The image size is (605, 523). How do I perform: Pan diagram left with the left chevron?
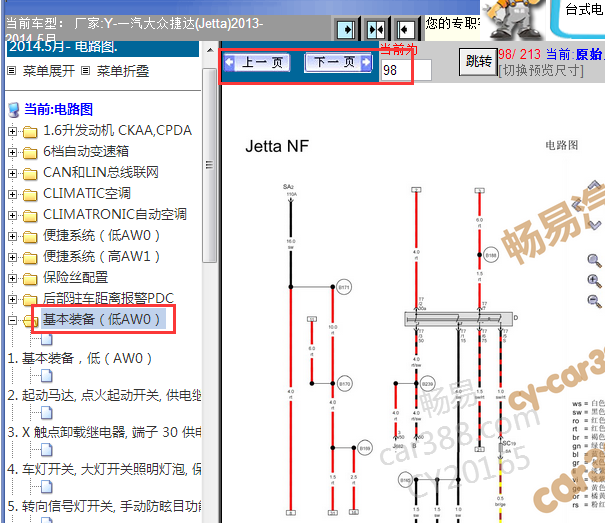(x=578, y=203)
